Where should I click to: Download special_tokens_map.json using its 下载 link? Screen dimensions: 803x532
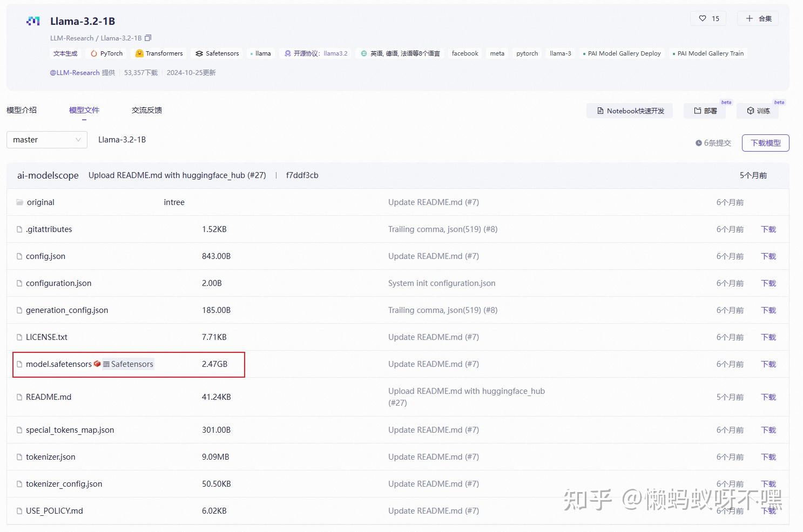click(768, 430)
